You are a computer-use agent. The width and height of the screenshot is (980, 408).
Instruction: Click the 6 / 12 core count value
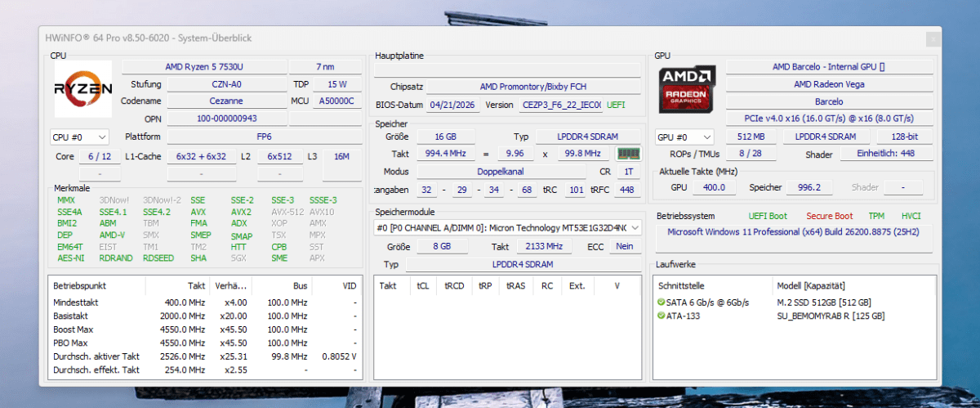point(100,156)
